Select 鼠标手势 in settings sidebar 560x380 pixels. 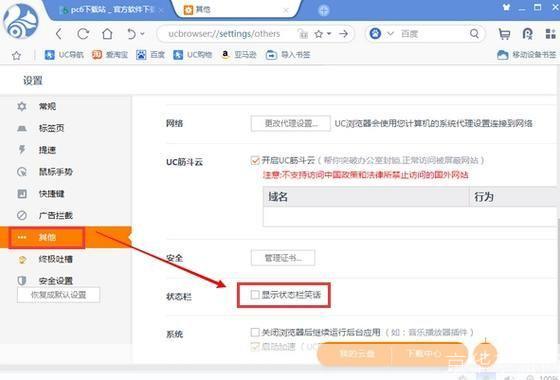click(x=66, y=172)
